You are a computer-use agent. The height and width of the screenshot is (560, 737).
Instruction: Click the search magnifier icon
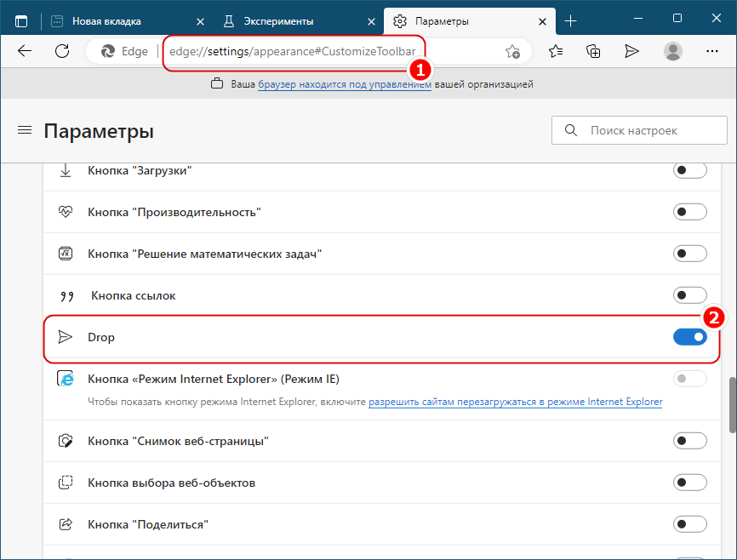570,130
